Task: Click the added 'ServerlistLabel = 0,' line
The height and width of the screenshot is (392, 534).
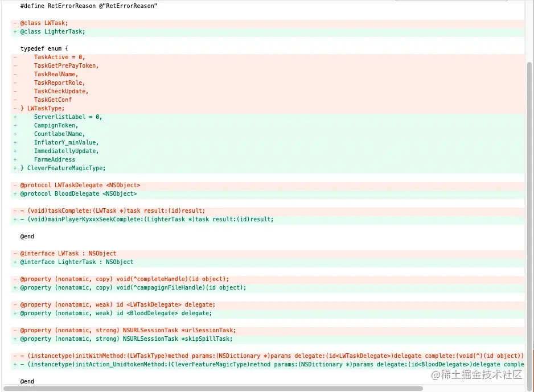Action: pyautogui.click(x=268, y=117)
